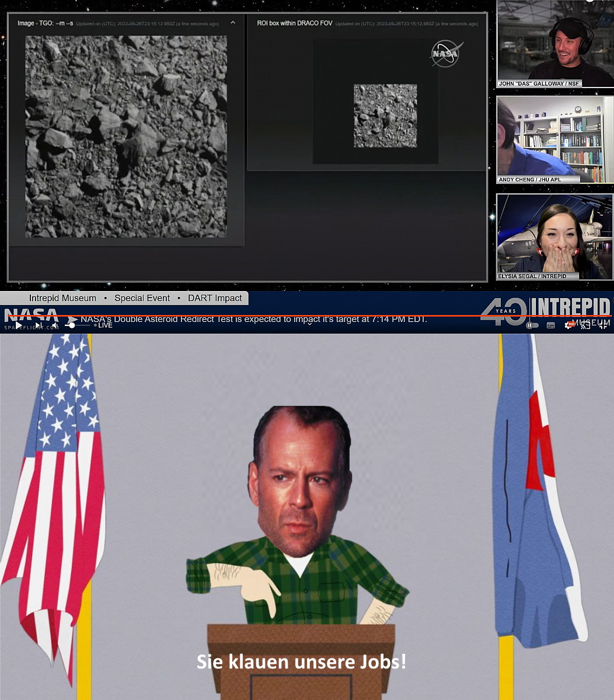This screenshot has width=614, height=700.
Task: Click the small ROI box asteroid image
Action: (385, 116)
